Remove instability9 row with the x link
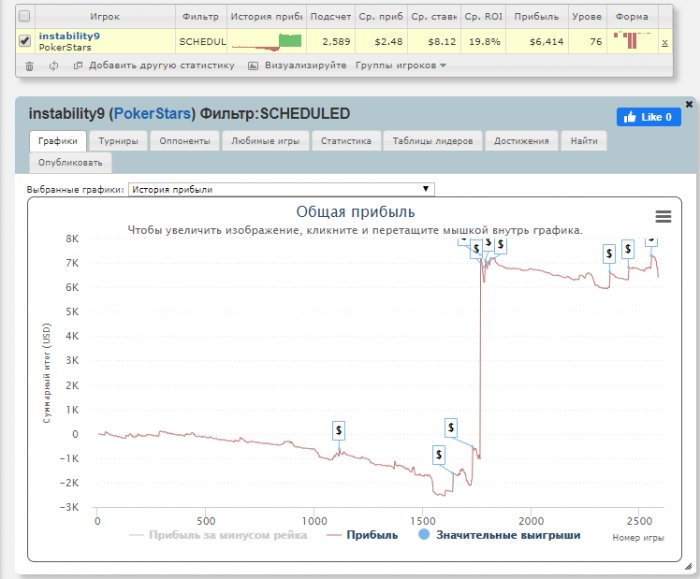700x579 pixels. [665, 42]
